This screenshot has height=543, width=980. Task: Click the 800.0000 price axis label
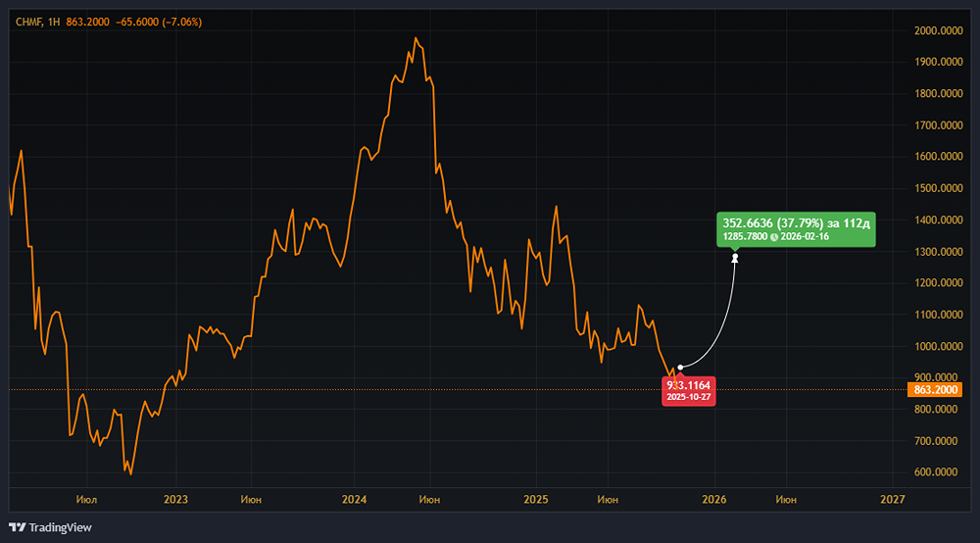pos(935,410)
